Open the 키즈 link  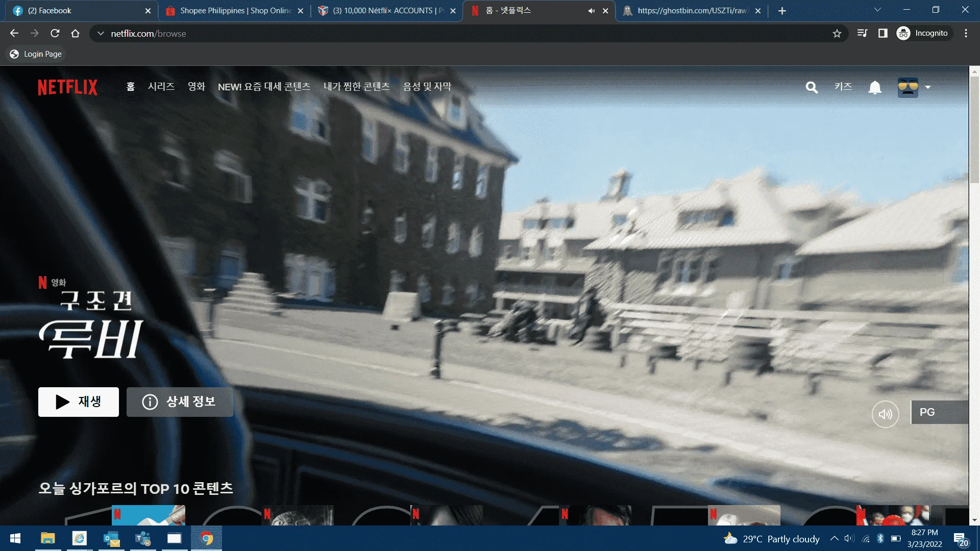point(843,87)
